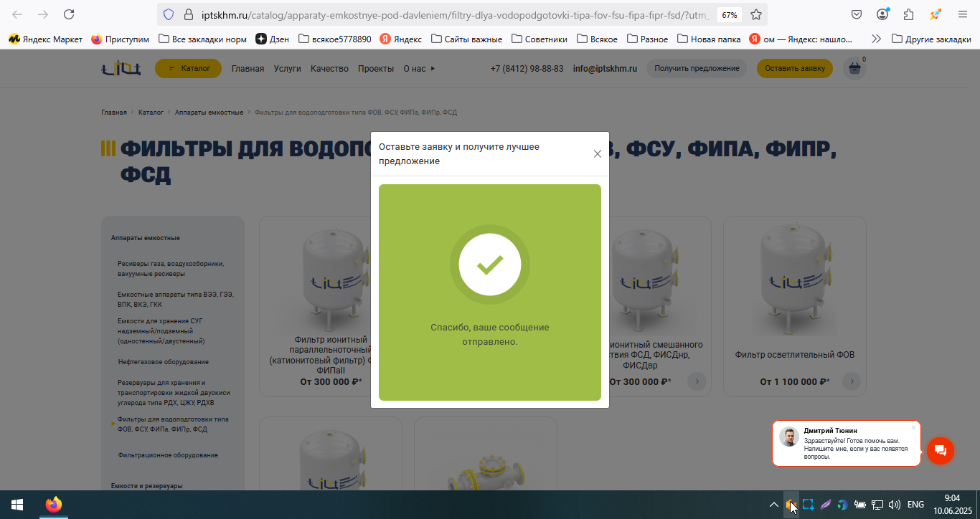Show more bookmarks chevron
The width and height of the screenshot is (980, 519).
pos(876,39)
